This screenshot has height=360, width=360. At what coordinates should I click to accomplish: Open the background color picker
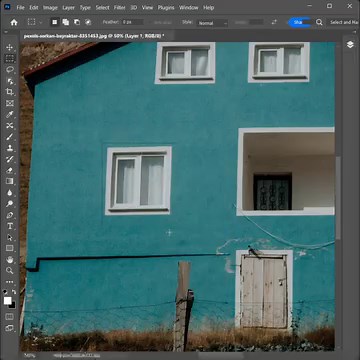pyautogui.click(x=13, y=305)
